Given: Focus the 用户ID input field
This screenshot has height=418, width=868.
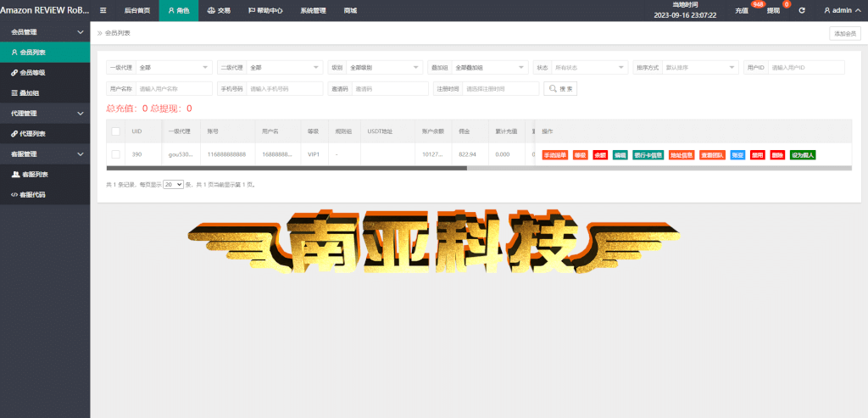Looking at the screenshot, I should 806,68.
